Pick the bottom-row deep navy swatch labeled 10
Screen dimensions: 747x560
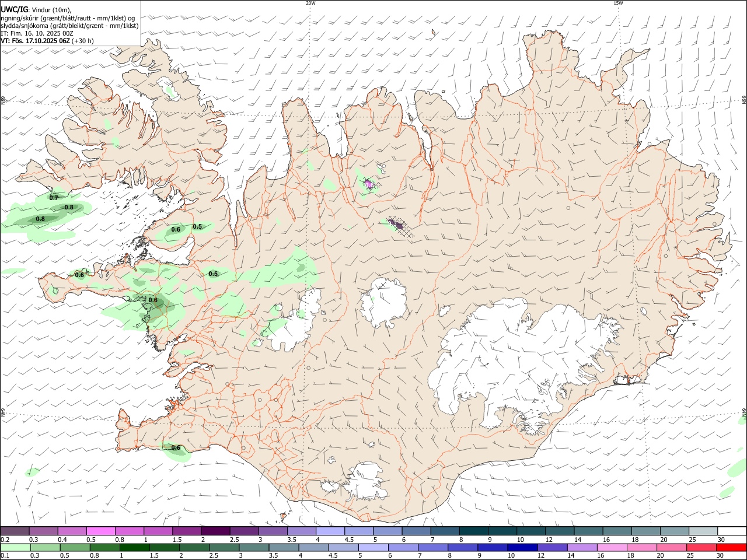(x=523, y=547)
